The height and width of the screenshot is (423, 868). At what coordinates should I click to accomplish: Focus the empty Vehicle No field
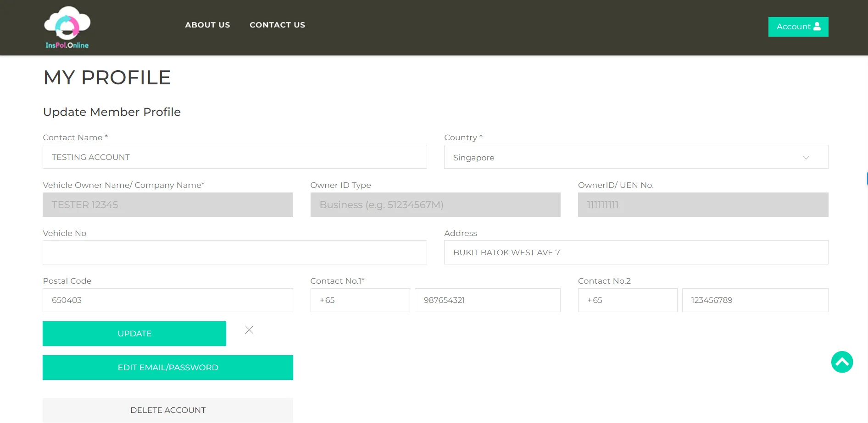point(235,253)
